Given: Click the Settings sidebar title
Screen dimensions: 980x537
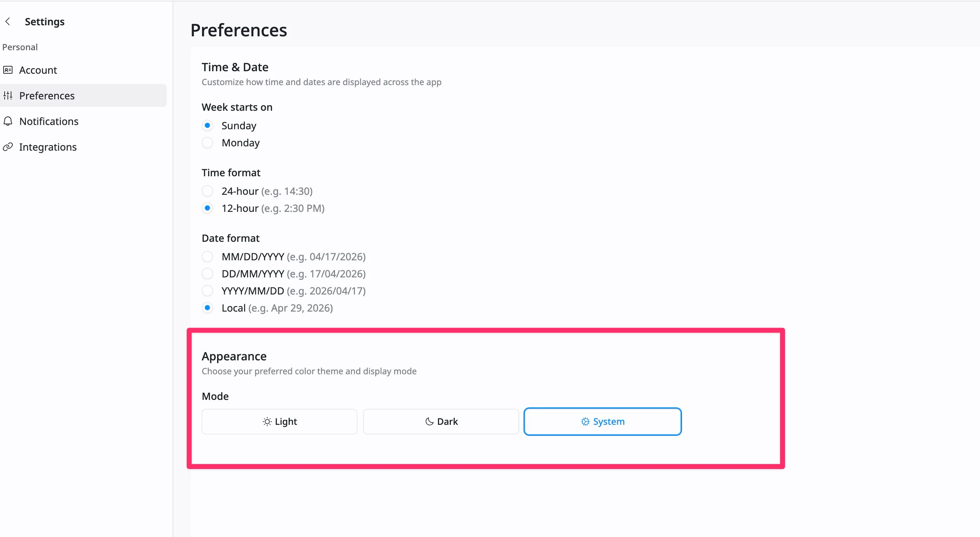Looking at the screenshot, I should pos(45,22).
